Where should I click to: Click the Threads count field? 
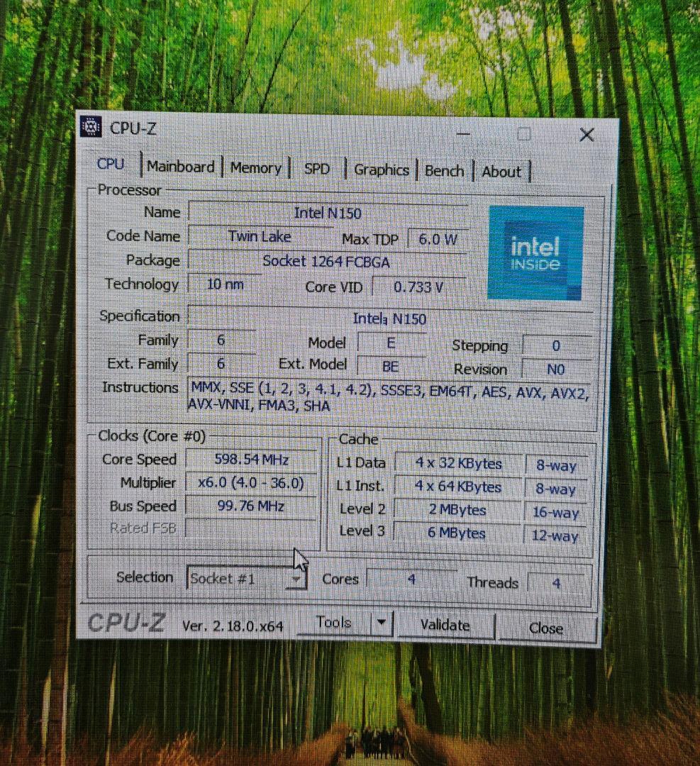556,583
